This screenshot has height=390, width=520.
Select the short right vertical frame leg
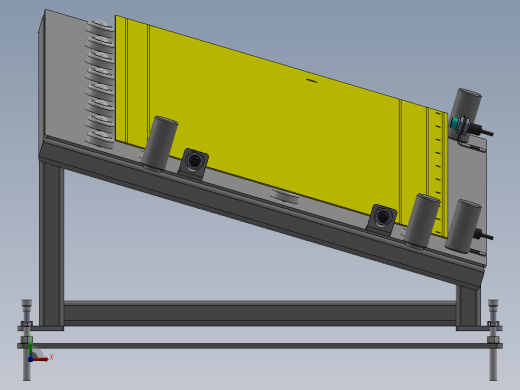coord(469,306)
